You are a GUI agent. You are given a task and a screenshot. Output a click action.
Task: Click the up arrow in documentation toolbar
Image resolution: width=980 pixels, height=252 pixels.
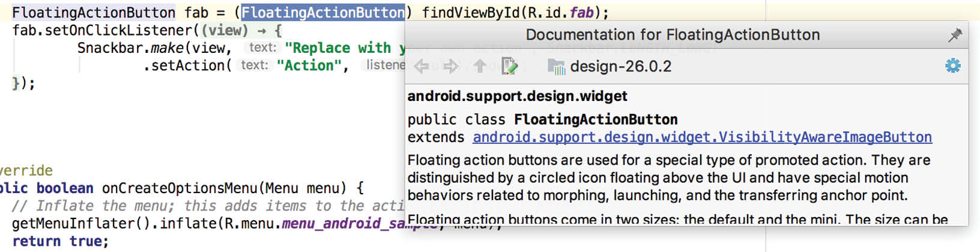tap(480, 66)
